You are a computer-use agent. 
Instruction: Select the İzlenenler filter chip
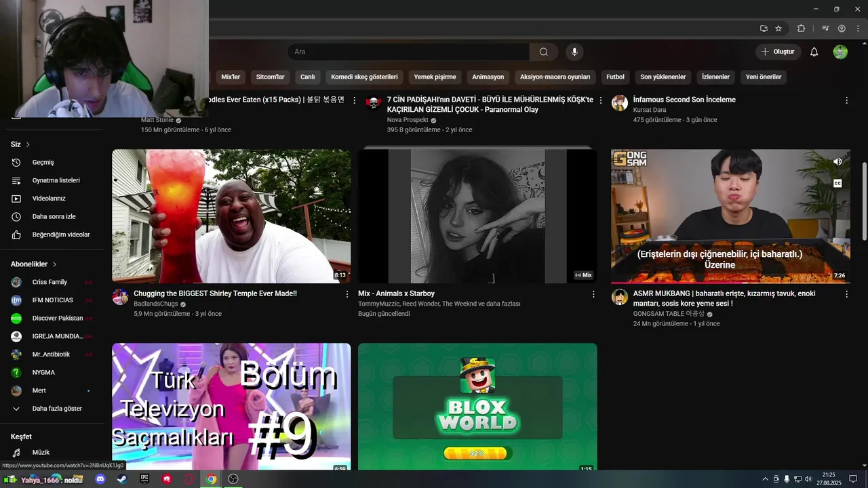click(x=715, y=77)
